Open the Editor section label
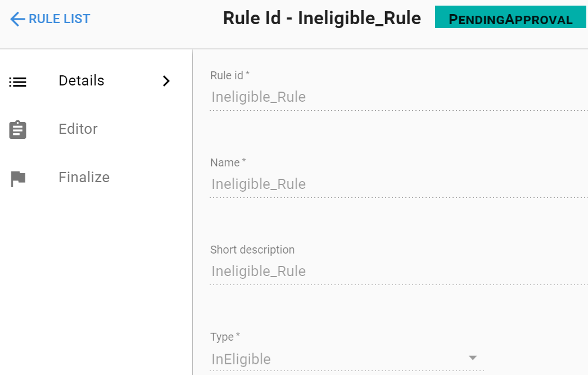 pyautogui.click(x=78, y=129)
